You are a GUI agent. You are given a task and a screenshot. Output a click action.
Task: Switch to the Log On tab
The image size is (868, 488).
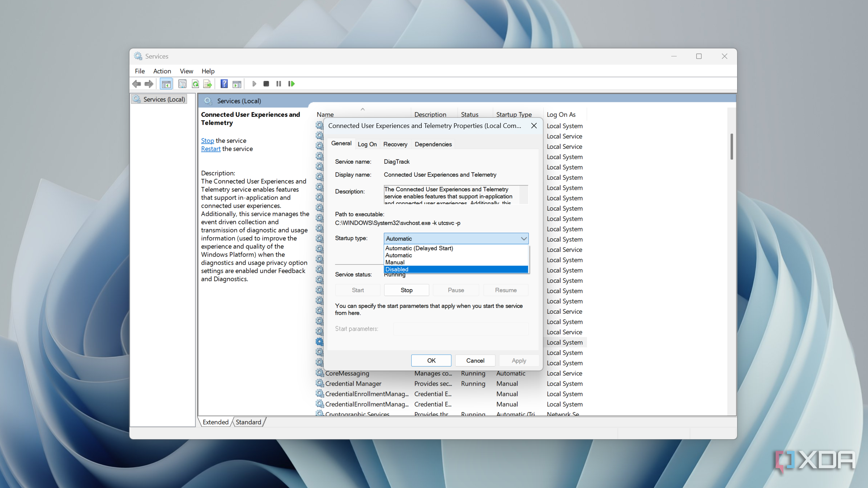pyautogui.click(x=367, y=144)
